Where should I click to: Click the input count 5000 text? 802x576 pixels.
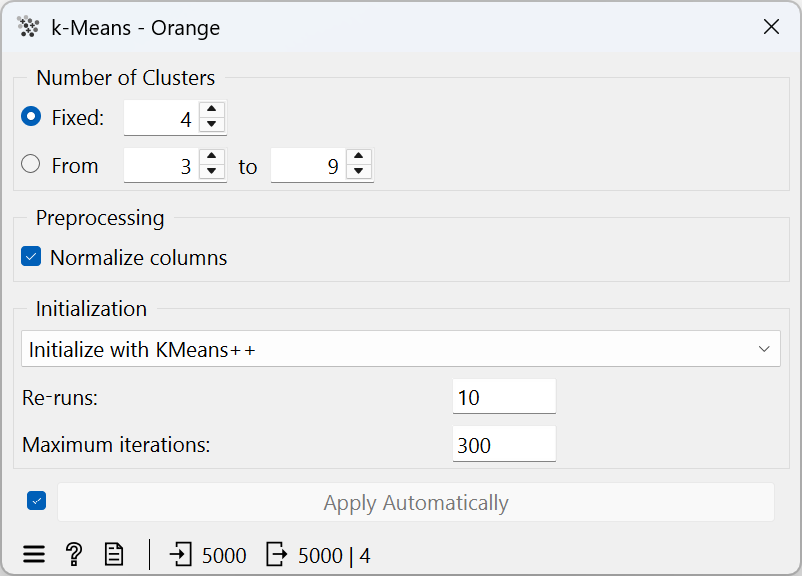(x=224, y=556)
